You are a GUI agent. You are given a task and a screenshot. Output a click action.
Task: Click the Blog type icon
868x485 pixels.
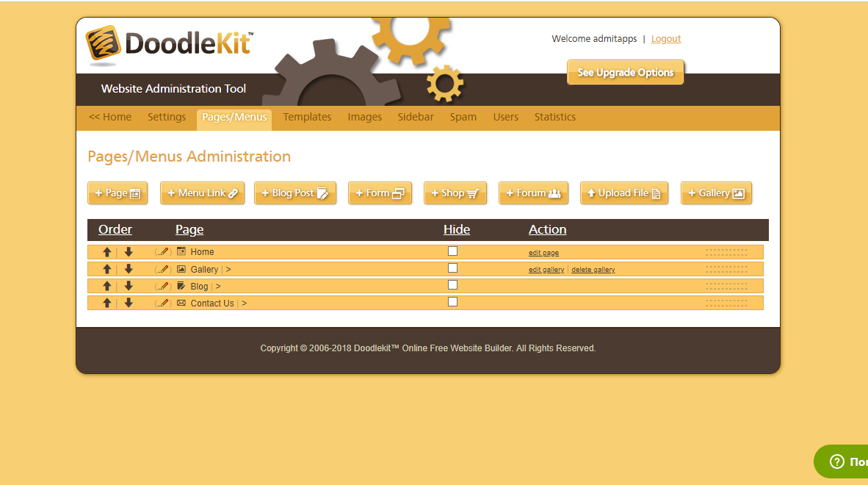(x=181, y=286)
